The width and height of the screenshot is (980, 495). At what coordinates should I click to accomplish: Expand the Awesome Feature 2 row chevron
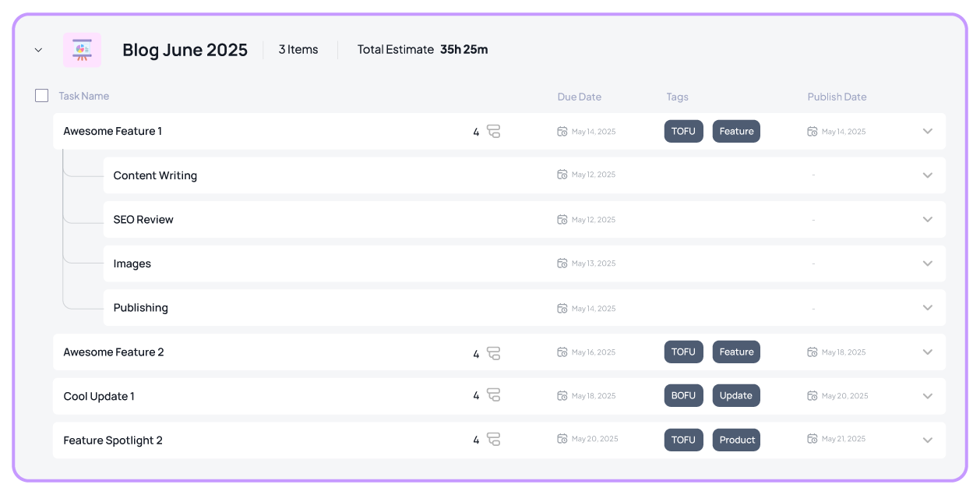tap(928, 352)
